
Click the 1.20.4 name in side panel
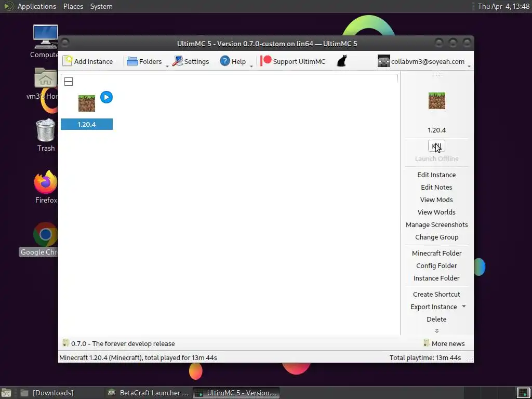point(436,130)
